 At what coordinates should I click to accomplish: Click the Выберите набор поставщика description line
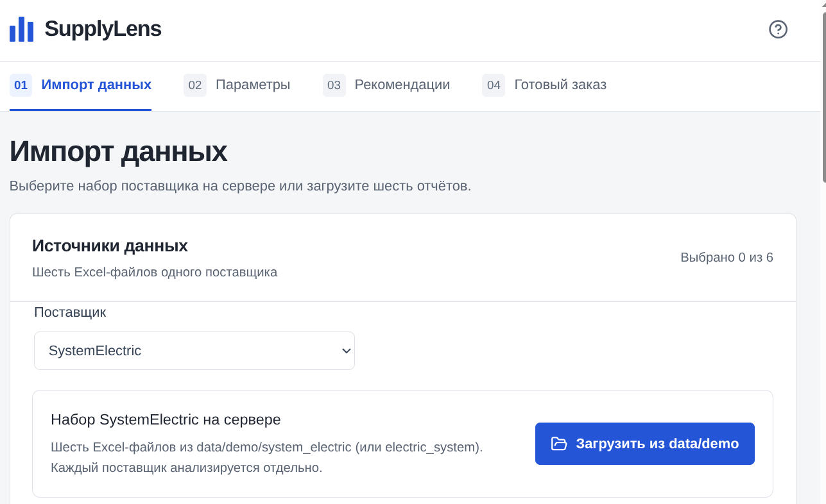pos(241,187)
